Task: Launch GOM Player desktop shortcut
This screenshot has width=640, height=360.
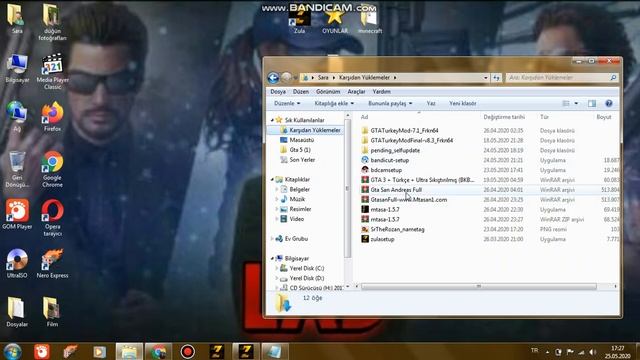Action: (17, 214)
